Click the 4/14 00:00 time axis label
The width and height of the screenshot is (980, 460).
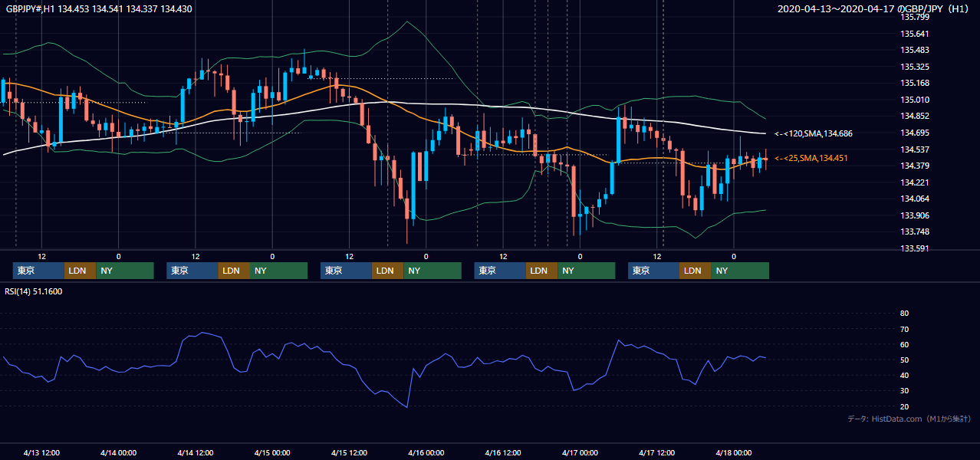point(118,452)
